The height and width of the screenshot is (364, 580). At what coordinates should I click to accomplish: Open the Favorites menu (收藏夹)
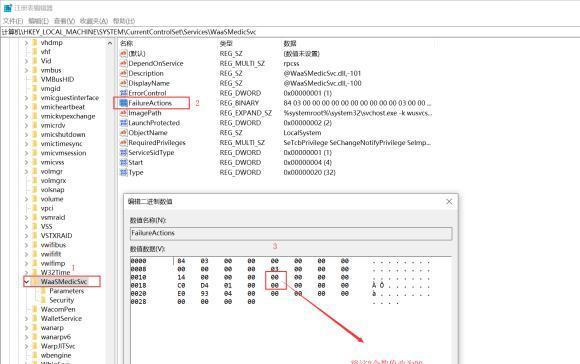pos(94,21)
